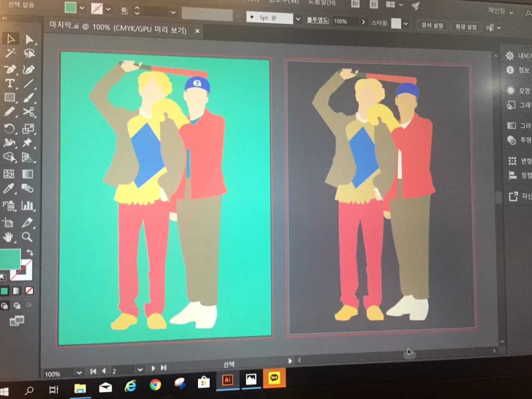Viewport: 532px width, 399px height.
Task: Select the Eyedropper tool
Action: pos(8,189)
